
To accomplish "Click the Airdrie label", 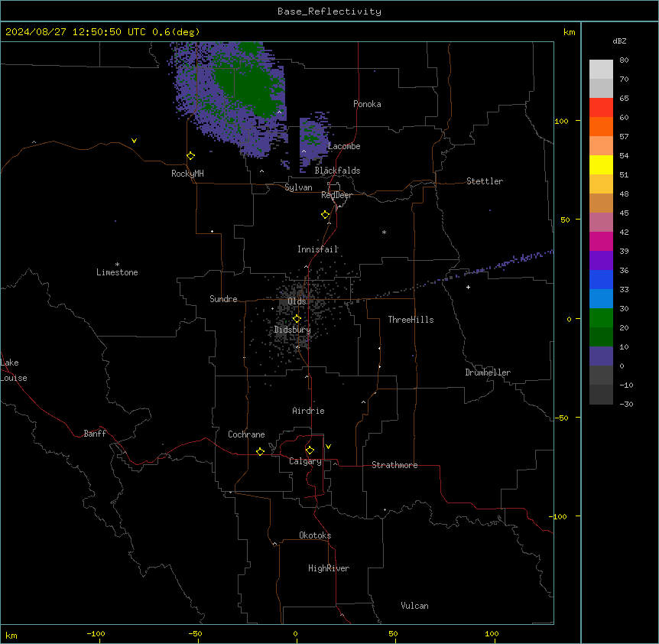I will (309, 411).
